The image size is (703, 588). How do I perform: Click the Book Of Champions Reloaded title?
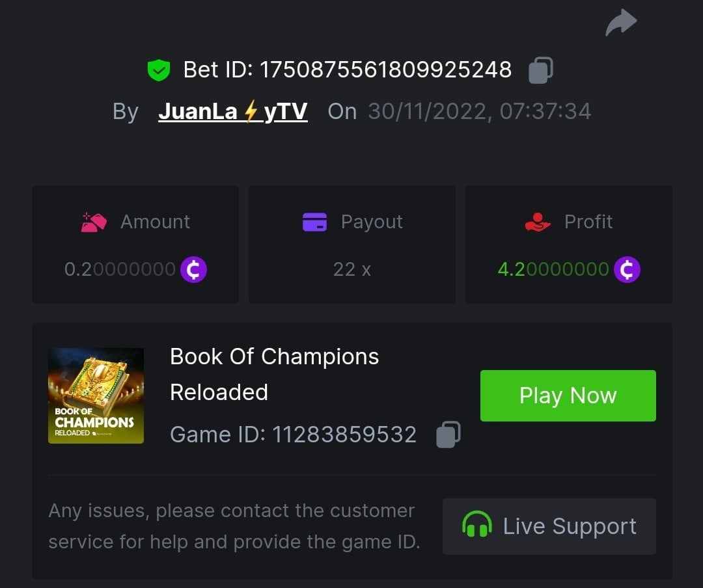tap(275, 374)
